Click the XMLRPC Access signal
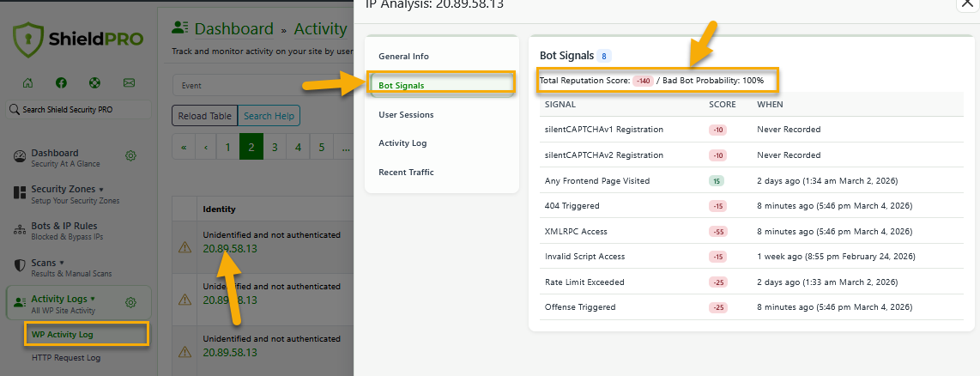This screenshot has height=376, width=980. (576, 232)
